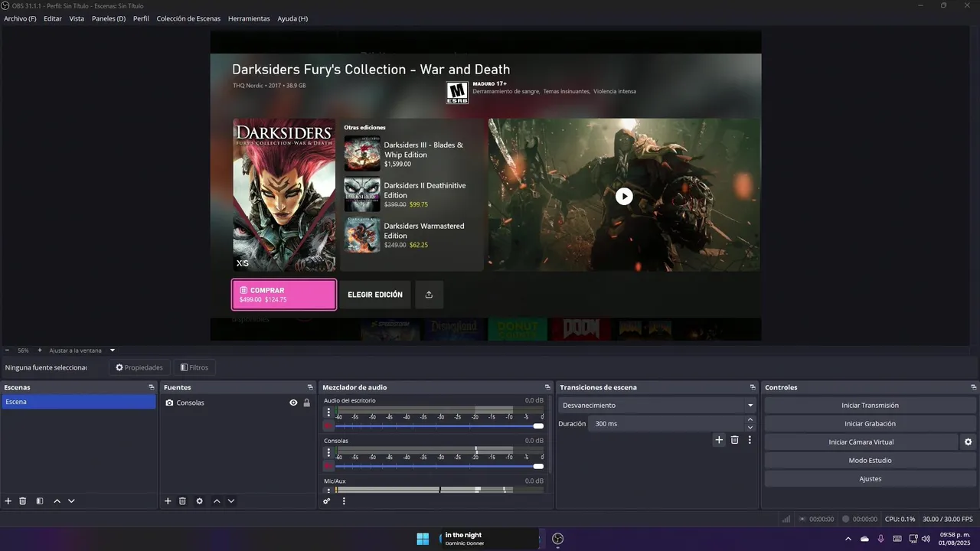Viewport: 980px width, 551px height.
Task: Adjust Audio del escritorio volume slider
Action: point(439,425)
